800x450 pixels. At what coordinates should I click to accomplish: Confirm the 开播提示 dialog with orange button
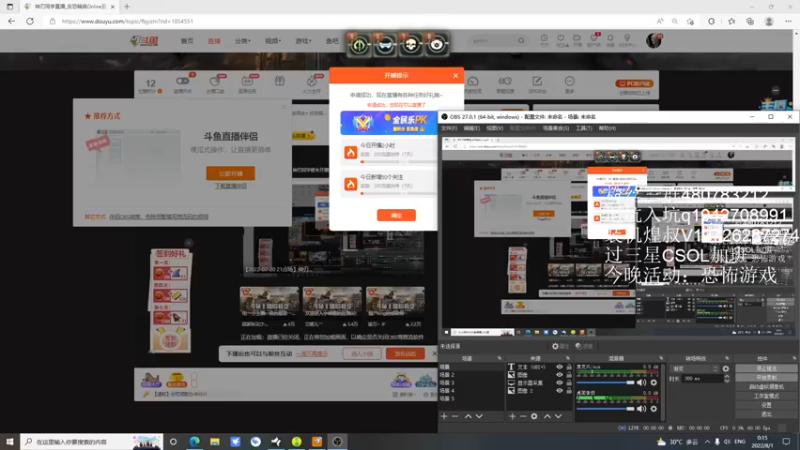point(396,215)
